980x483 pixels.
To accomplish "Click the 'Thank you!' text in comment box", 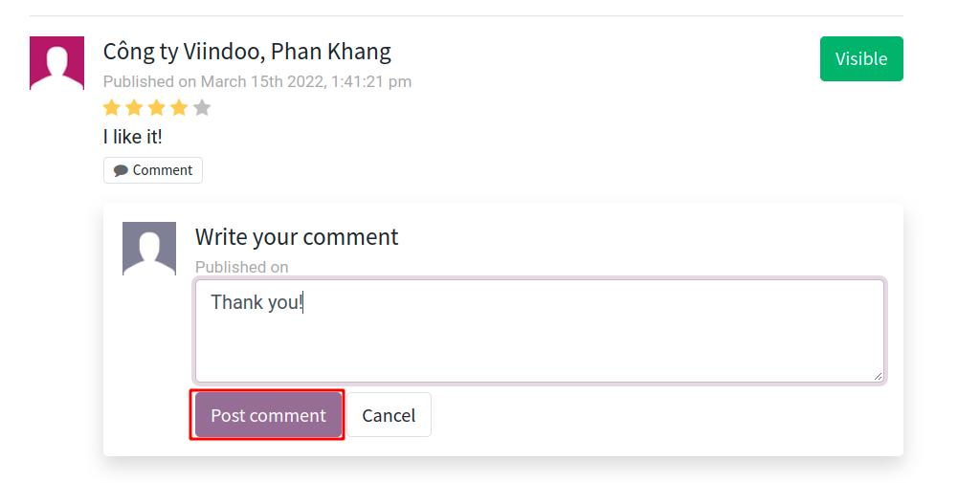I will [256, 302].
